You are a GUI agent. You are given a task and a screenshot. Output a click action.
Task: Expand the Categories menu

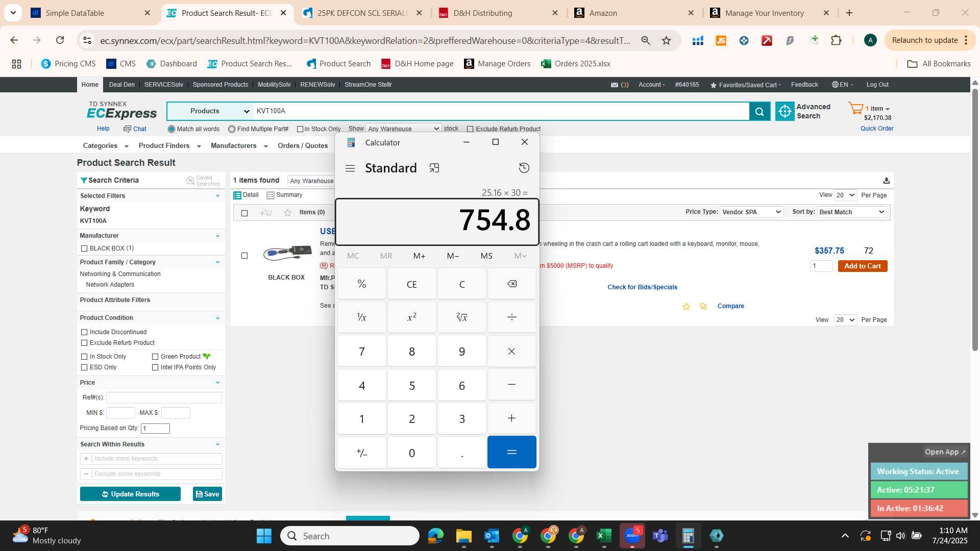pos(105,146)
